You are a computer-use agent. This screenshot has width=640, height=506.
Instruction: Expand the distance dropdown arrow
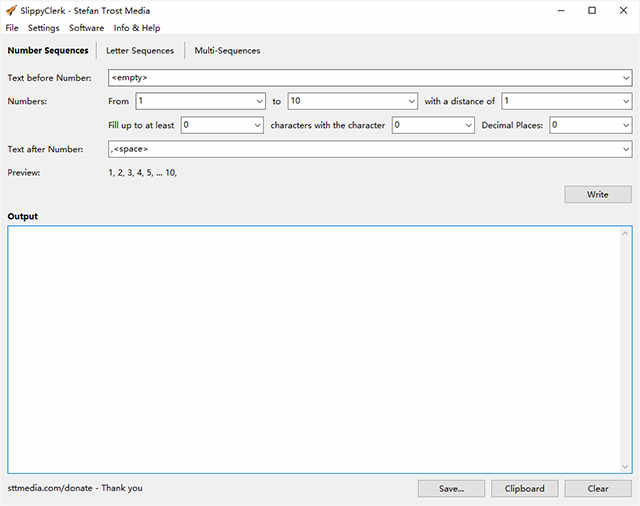click(626, 101)
